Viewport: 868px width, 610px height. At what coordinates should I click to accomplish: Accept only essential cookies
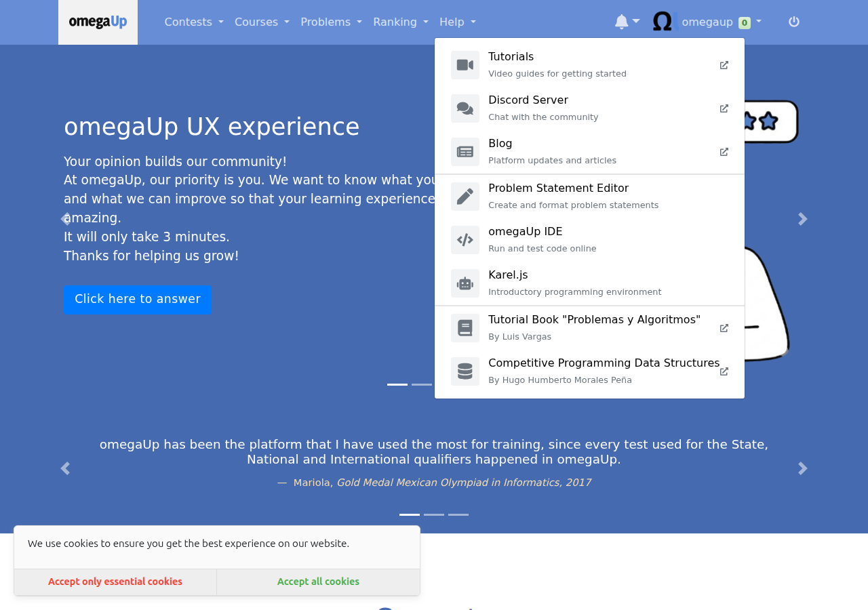(115, 582)
